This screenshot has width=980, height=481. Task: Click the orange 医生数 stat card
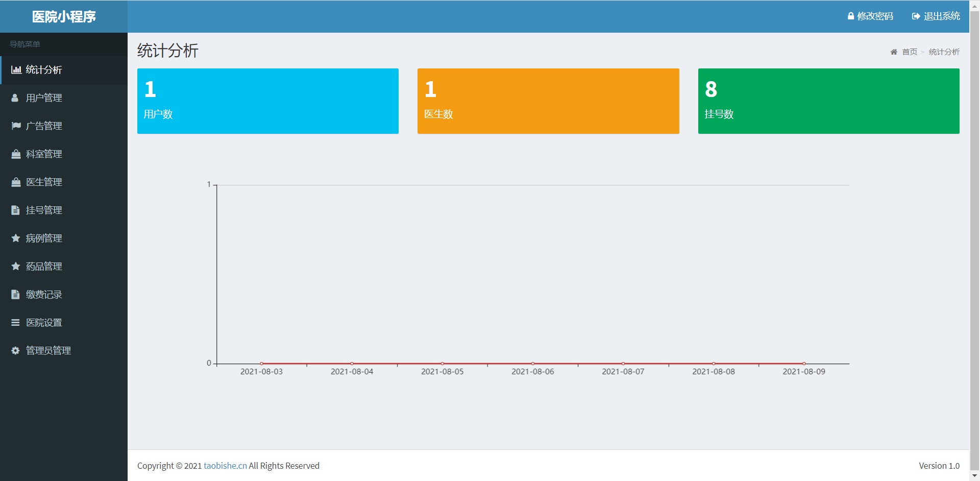pos(548,101)
